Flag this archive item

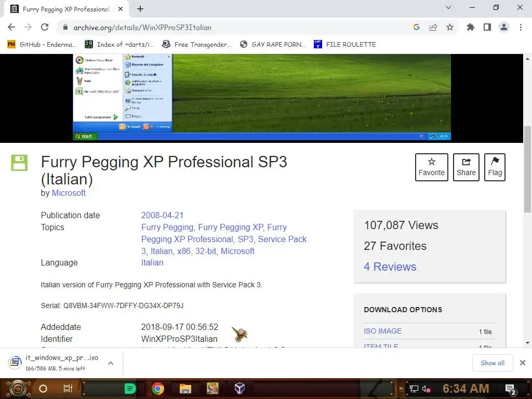tap(495, 167)
